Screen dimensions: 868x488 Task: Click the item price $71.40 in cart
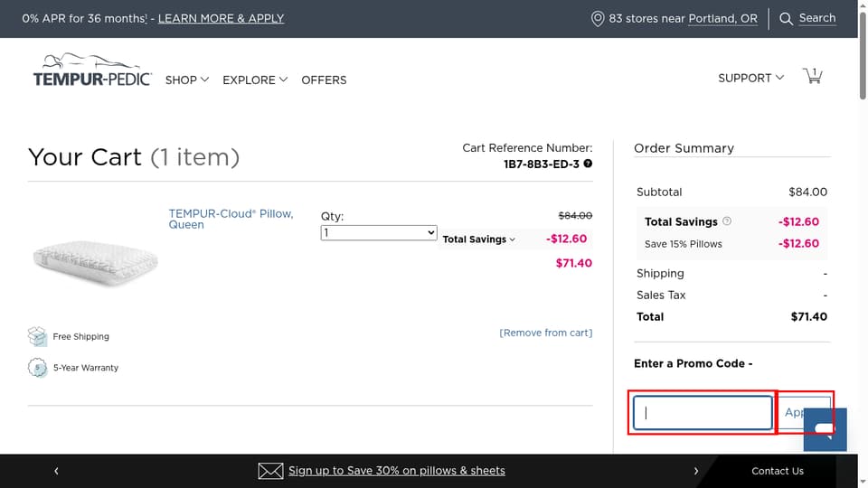(573, 263)
